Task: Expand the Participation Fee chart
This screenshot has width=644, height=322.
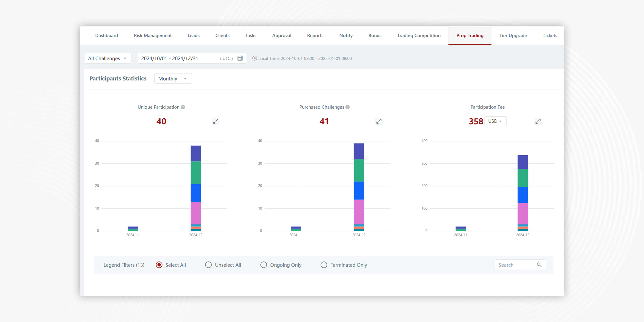Action: [x=538, y=121]
